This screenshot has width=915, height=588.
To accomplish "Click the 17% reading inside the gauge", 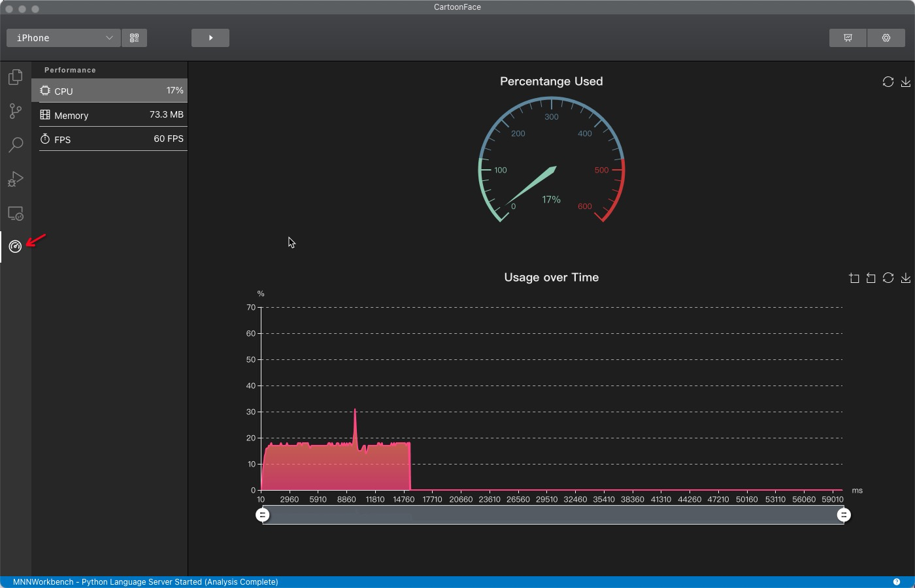I will point(551,200).
